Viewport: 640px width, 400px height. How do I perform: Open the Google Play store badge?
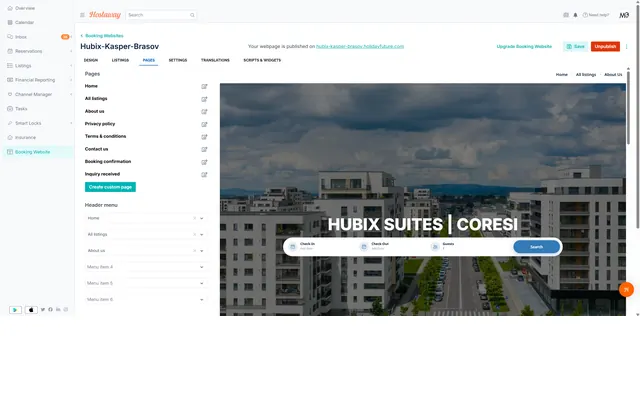pos(16,310)
